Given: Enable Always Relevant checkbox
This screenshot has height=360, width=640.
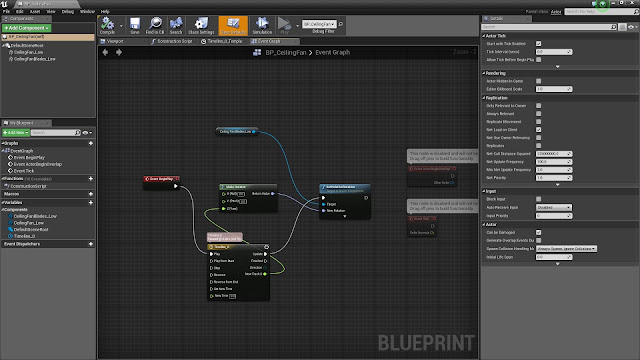Looking at the screenshot, I should (538, 113).
